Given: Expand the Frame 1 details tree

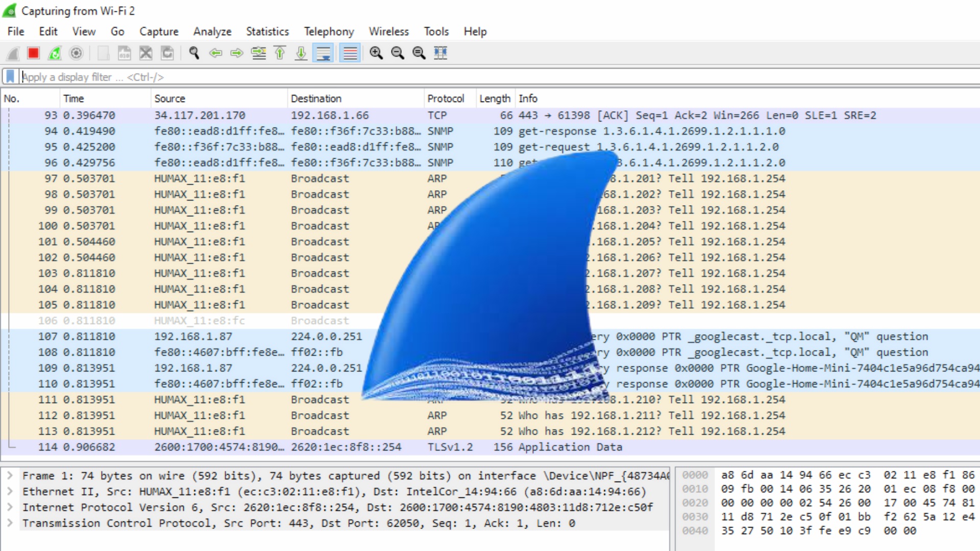Looking at the screenshot, I should (x=10, y=475).
